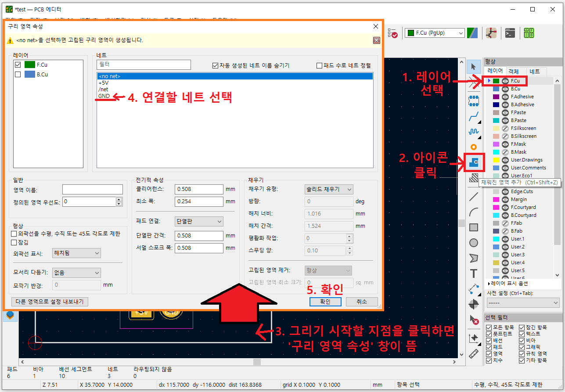Viewport: 565px width, 392px height.
Task: Expand 레이어 표시 옵션 section
Action: 508,284
